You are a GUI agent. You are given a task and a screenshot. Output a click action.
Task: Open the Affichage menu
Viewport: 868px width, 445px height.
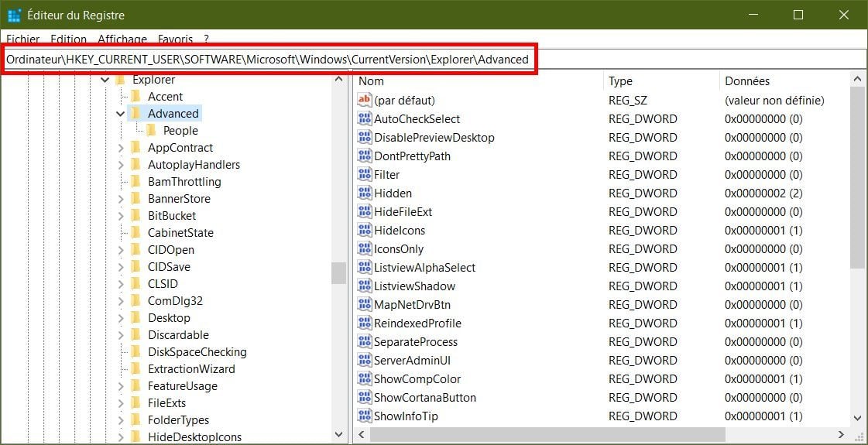click(122, 39)
